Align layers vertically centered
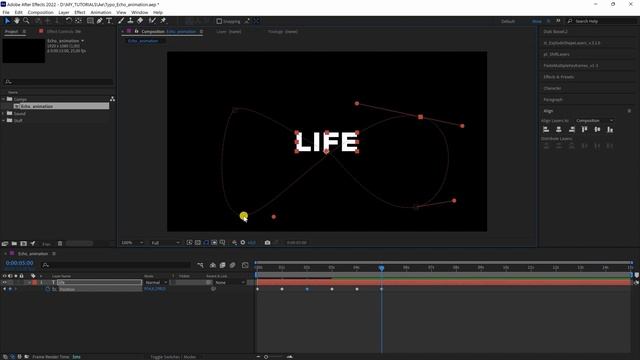Screen dimensions: 640x360 click(x=597, y=129)
